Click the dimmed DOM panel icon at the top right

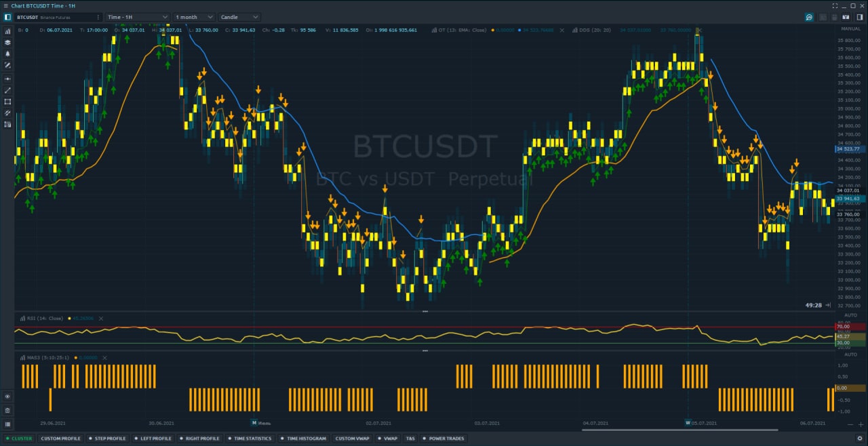823,17
